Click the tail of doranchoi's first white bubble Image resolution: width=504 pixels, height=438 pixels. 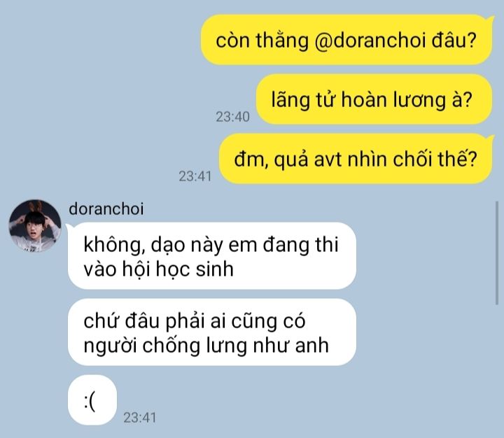tap(70, 227)
